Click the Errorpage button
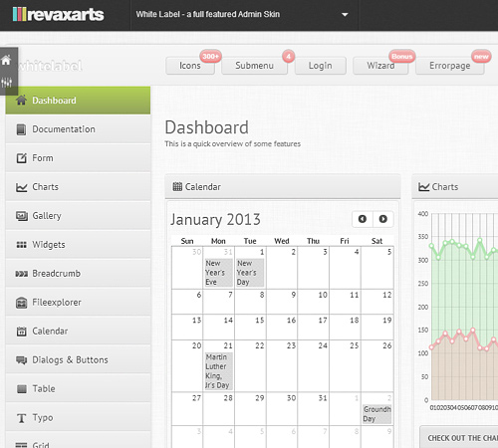 pyautogui.click(x=450, y=66)
